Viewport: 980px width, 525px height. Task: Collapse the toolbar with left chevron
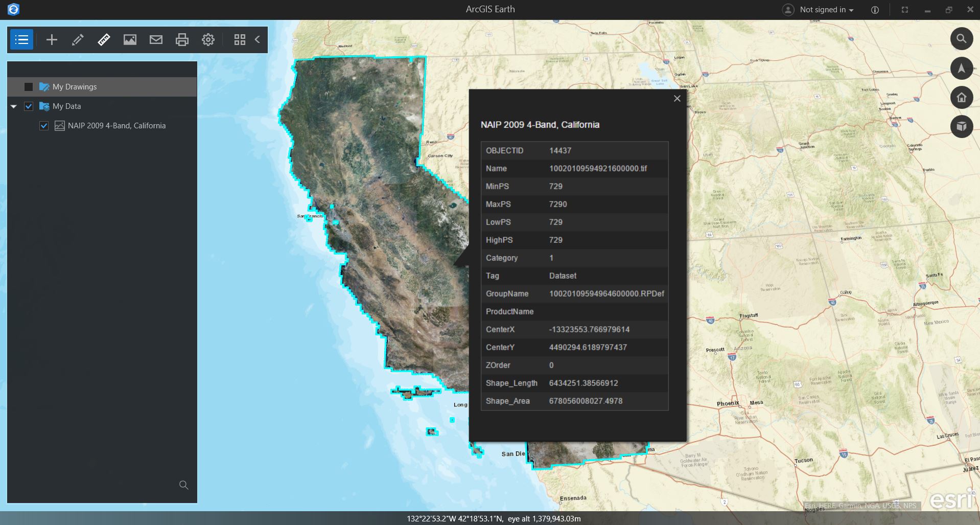point(258,39)
